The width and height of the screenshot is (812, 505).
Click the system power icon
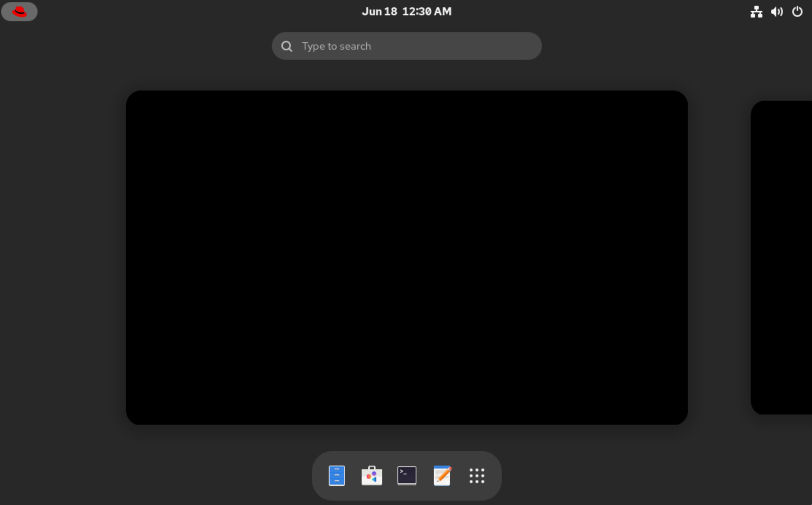tap(797, 11)
